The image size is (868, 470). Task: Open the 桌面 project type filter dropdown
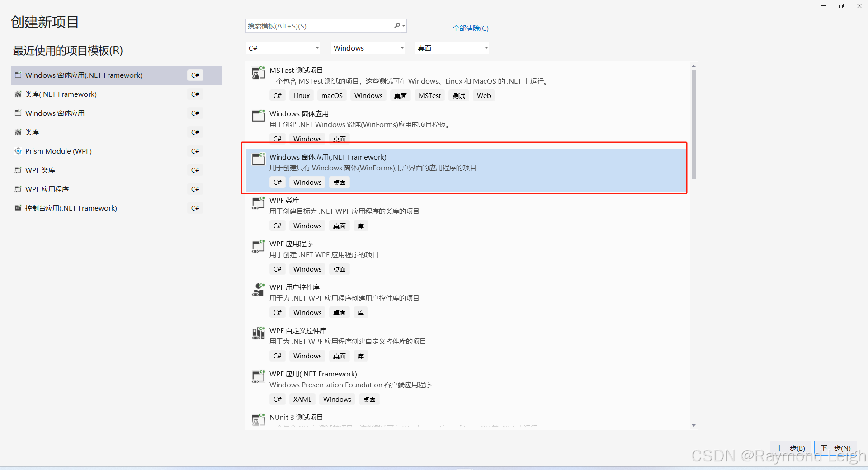tap(452, 48)
